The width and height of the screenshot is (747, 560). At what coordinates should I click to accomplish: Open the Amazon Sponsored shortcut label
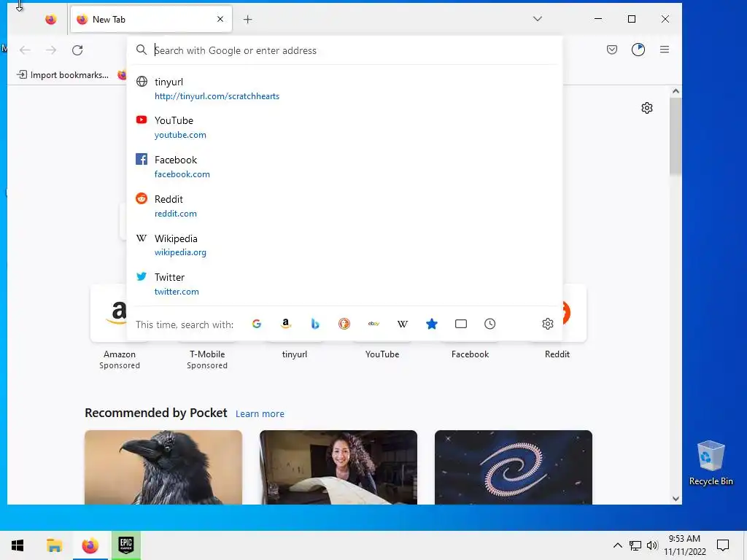(120, 359)
